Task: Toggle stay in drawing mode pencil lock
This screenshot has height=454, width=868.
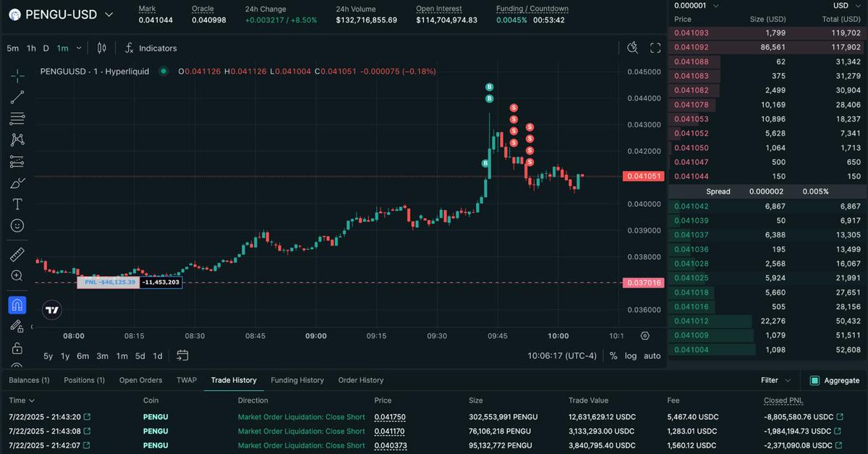Action: (x=17, y=327)
